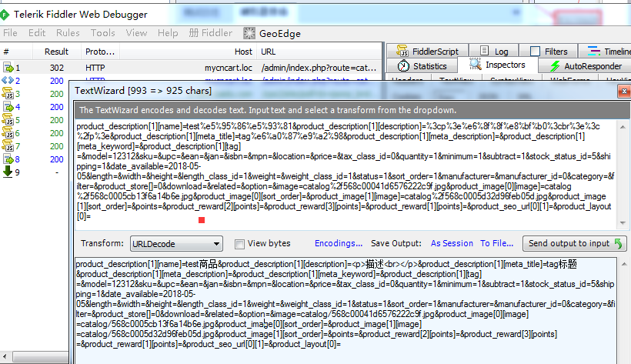Select session 1 redirect icon
Viewport: 631px width, 364px height.
pos(8,68)
